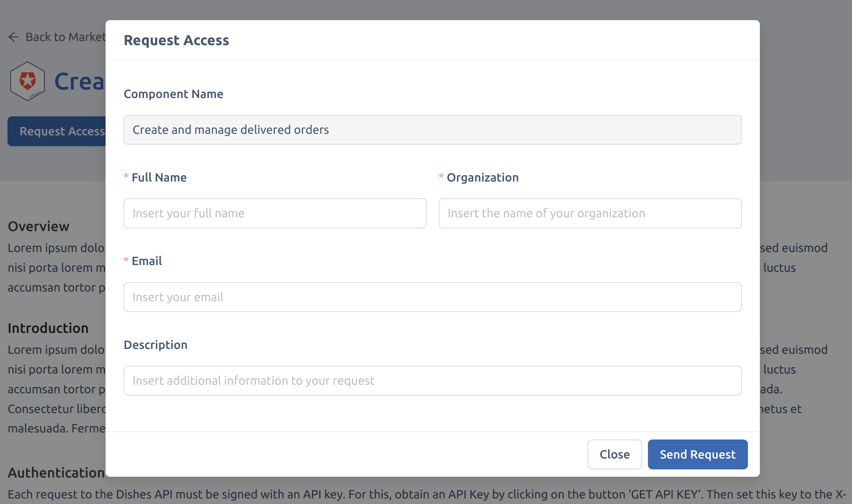This screenshot has width=852, height=504.
Task: Click the Introduction section heading
Action: pyautogui.click(x=48, y=328)
